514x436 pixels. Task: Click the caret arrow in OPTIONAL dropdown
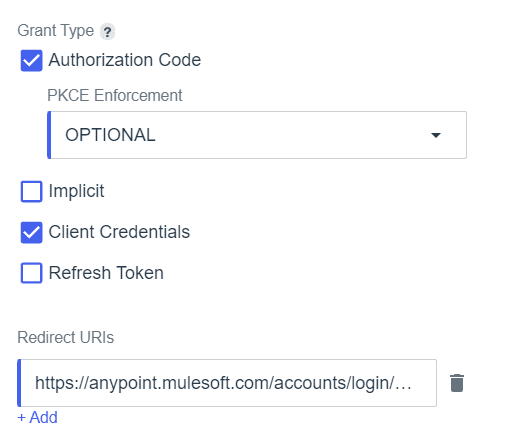tap(436, 135)
